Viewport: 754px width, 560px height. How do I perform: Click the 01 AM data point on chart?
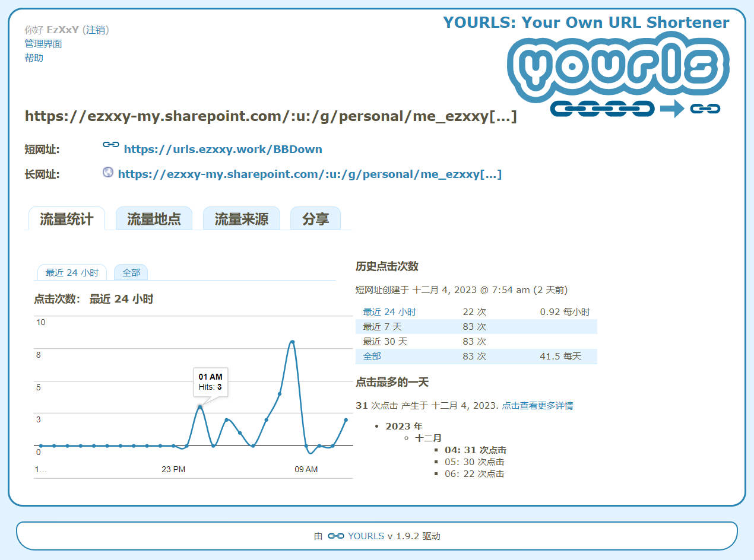200,407
